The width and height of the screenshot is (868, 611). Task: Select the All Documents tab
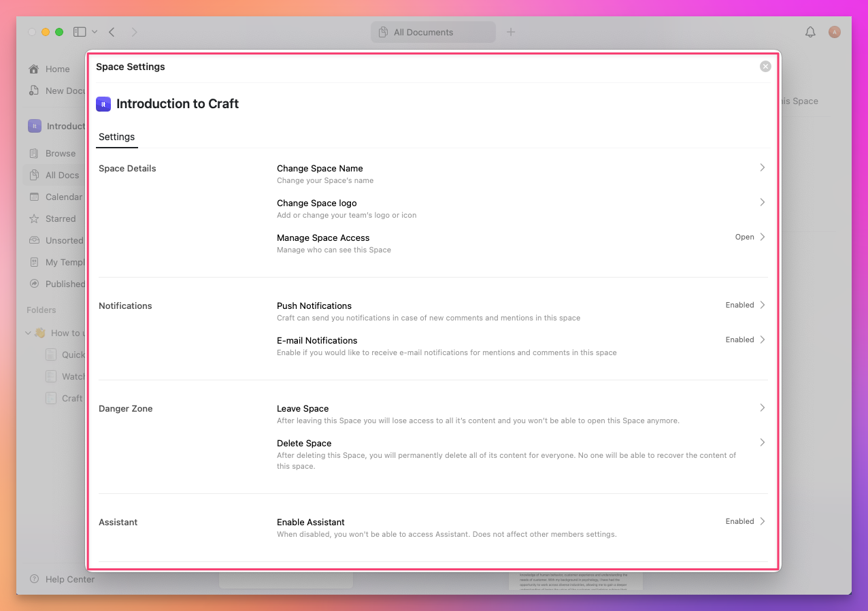433,32
